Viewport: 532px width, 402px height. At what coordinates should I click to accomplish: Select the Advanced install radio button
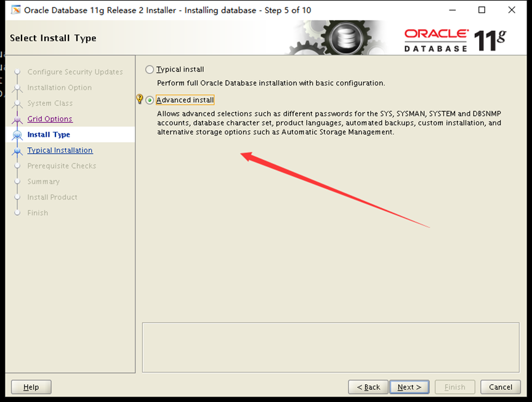pos(150,100)
